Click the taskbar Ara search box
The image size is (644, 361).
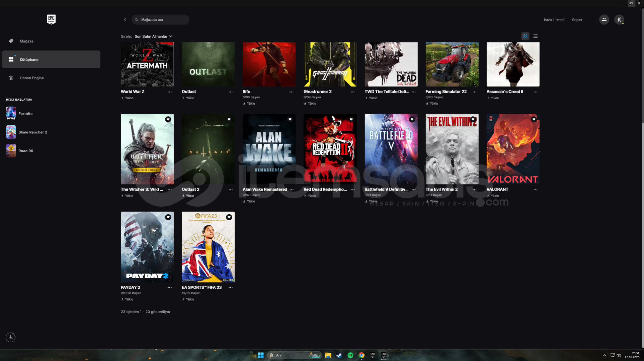295,355
